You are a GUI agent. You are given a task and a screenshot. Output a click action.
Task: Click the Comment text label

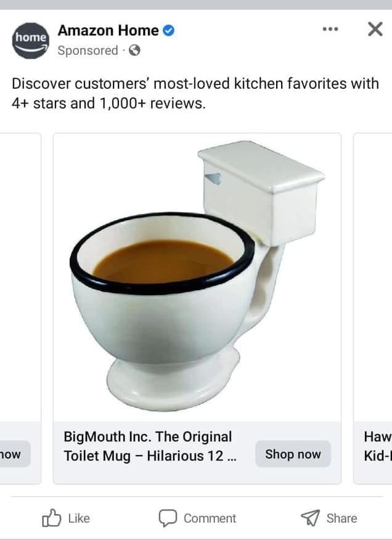point(210,518)
